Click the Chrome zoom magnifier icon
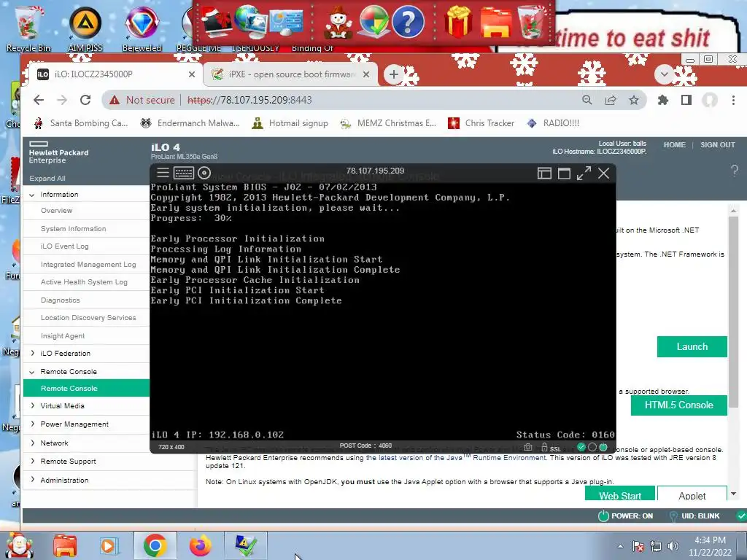 [x=587, y=100]
